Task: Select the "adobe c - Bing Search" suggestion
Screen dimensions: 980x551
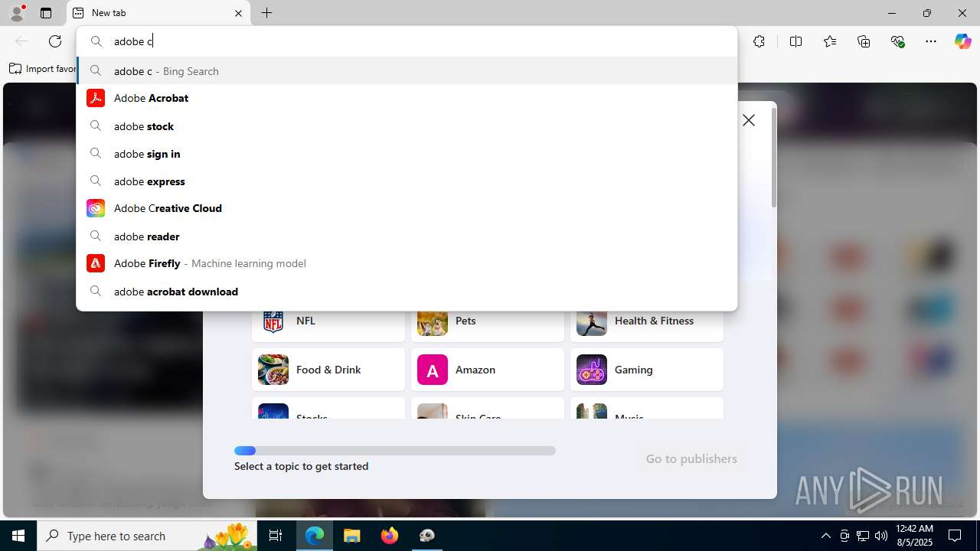Action: pyautogui.click(x=407, y=71)
